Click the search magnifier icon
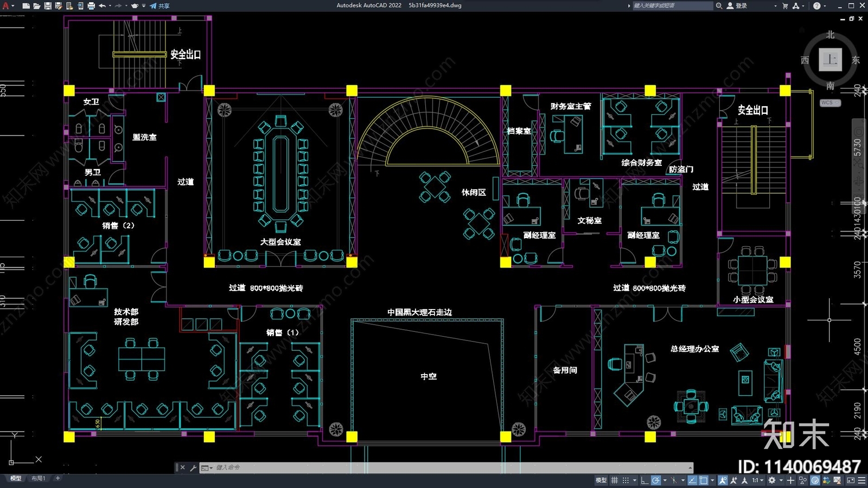The width and height of the screenshot is (868, 488). [x=719, y=5]
